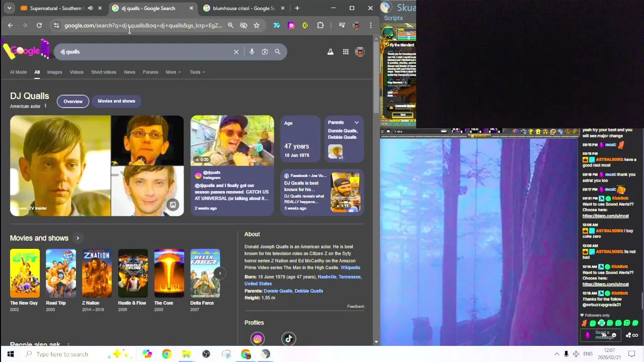Follow the Debbie Qualls link
644x362 pixels.
point(309,291)
